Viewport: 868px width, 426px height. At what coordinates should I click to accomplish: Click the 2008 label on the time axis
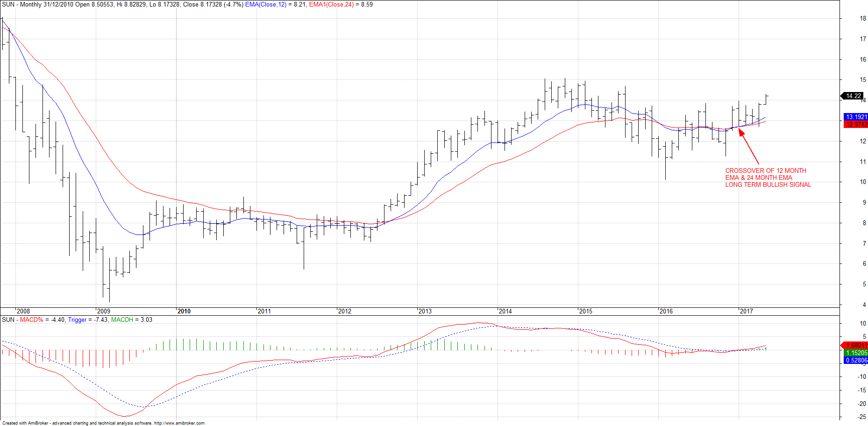point(23,311)
